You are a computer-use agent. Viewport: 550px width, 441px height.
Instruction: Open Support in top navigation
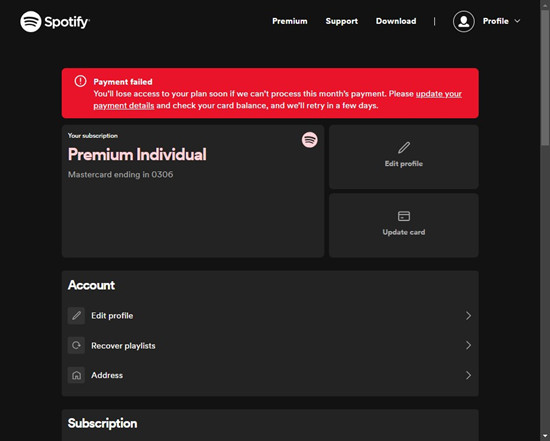click(x=342, y=21)
